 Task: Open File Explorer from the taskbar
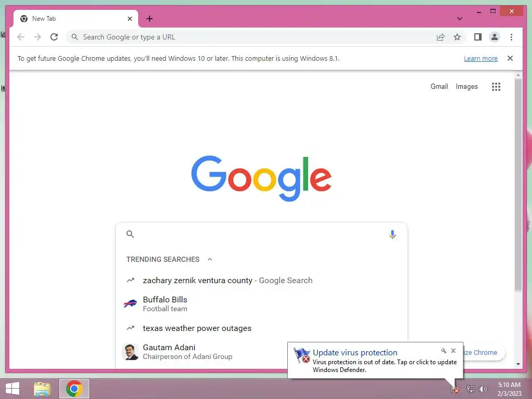click(42, 389)
